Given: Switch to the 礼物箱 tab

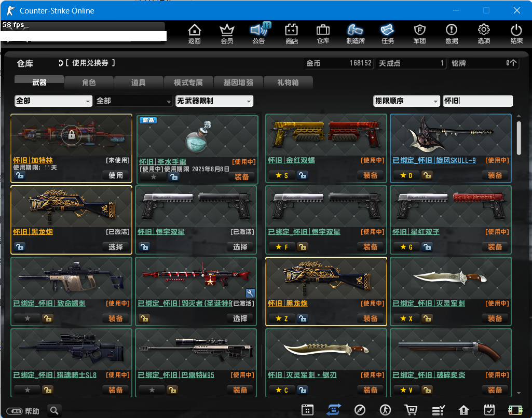Looking at the screenshot, I should point(288,82).
